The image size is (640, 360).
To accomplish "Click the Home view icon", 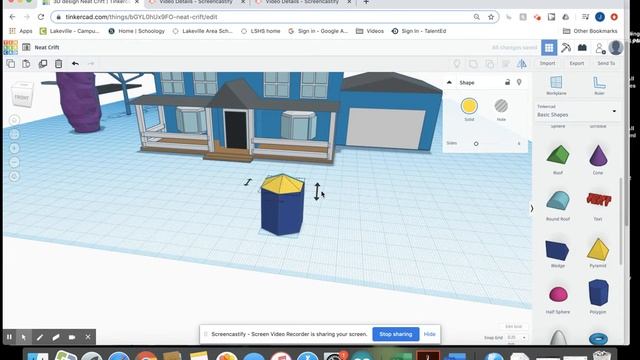I will pos(14,120).
